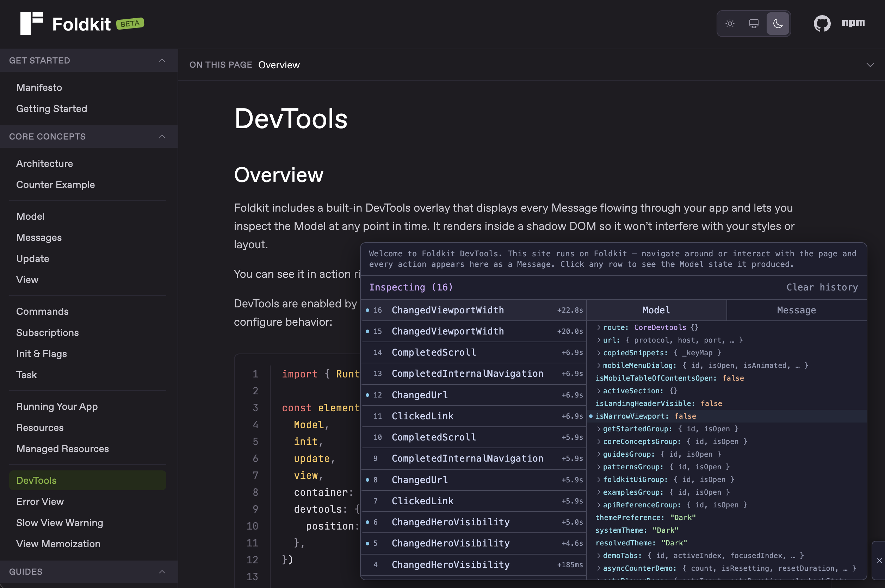This screenshot has height=588, width=885.
Task: Enable dark mode via the moon icon
Action: point(778,23)
